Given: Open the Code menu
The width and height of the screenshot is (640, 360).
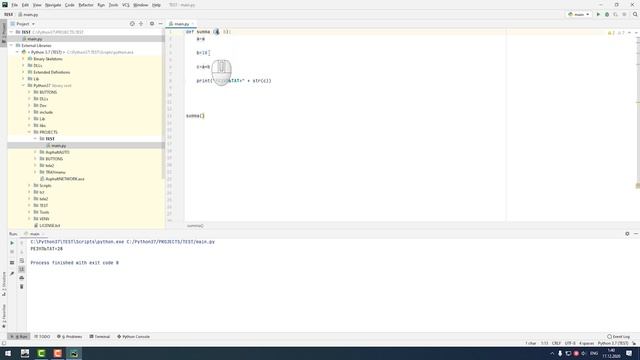Looking at the screenshot, I should (70, 5).
